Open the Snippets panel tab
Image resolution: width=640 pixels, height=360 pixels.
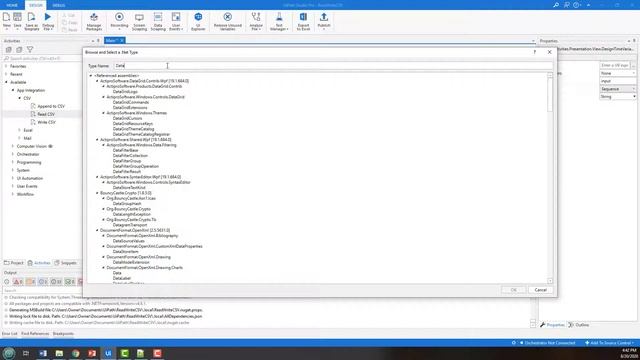pyautogui.click(x=66, y=263)
